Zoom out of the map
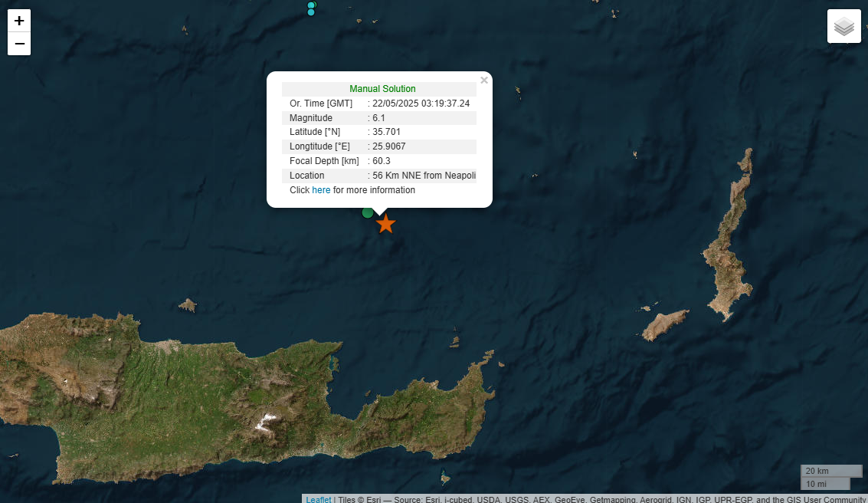The width and height of the screenshot is (868, 503). [19, 44]
